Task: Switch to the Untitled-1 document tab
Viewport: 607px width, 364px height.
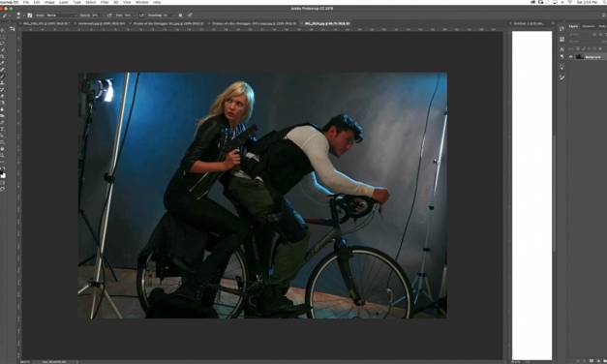Action: click(x=529, y=23)
